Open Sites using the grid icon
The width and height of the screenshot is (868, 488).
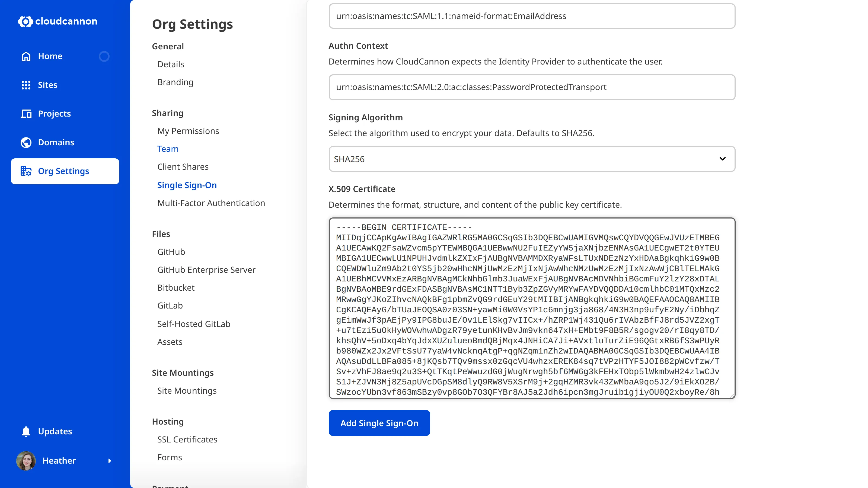[26, 85]
